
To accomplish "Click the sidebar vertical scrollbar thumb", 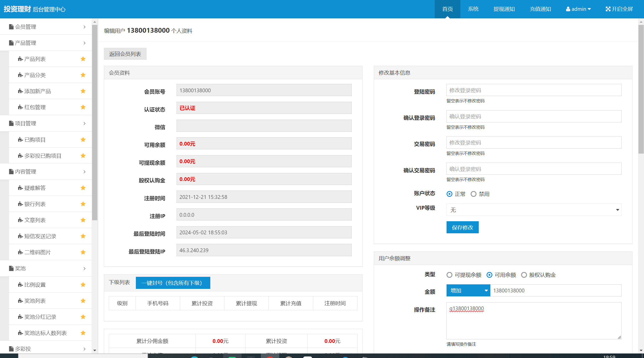I will pyautogui.click(x=95, y=122).
